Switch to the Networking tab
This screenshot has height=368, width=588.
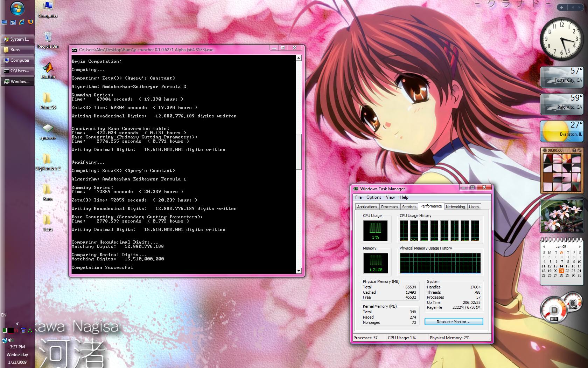(x=455, y=207)
